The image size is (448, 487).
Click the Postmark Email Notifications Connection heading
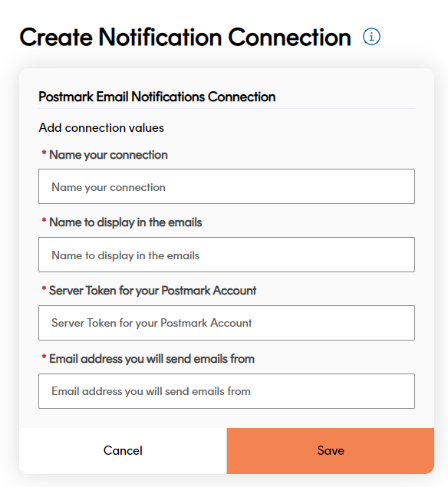[157, 97]
